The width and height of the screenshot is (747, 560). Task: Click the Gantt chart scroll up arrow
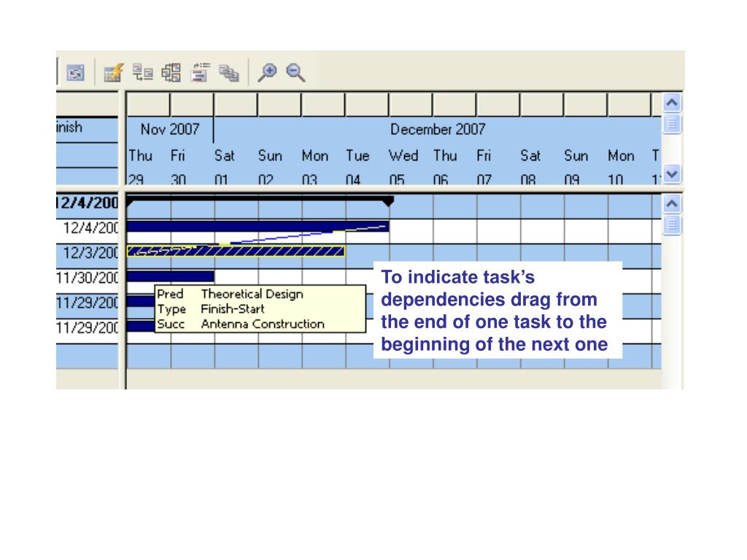(x=672, y=204)
